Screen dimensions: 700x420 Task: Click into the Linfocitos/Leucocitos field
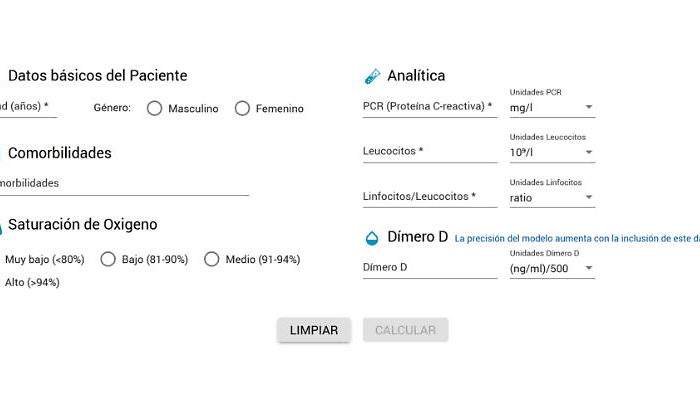click(430, 197)
